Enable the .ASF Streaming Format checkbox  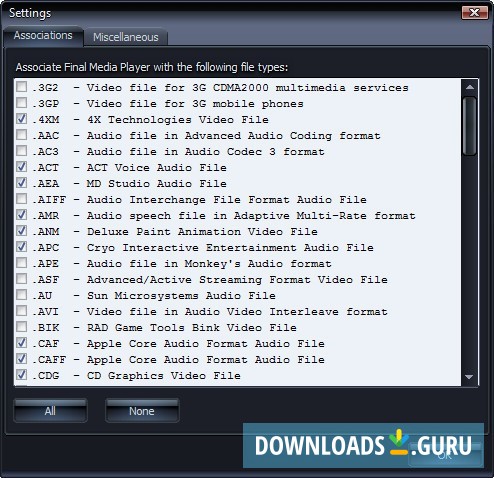pos(22,279)
